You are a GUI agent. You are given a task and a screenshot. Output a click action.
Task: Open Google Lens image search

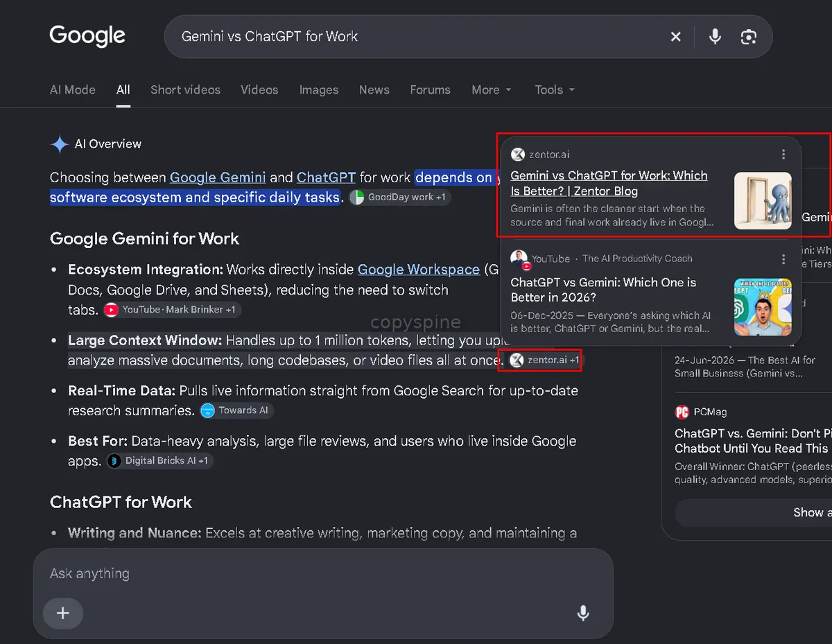(x=748, y=37)
